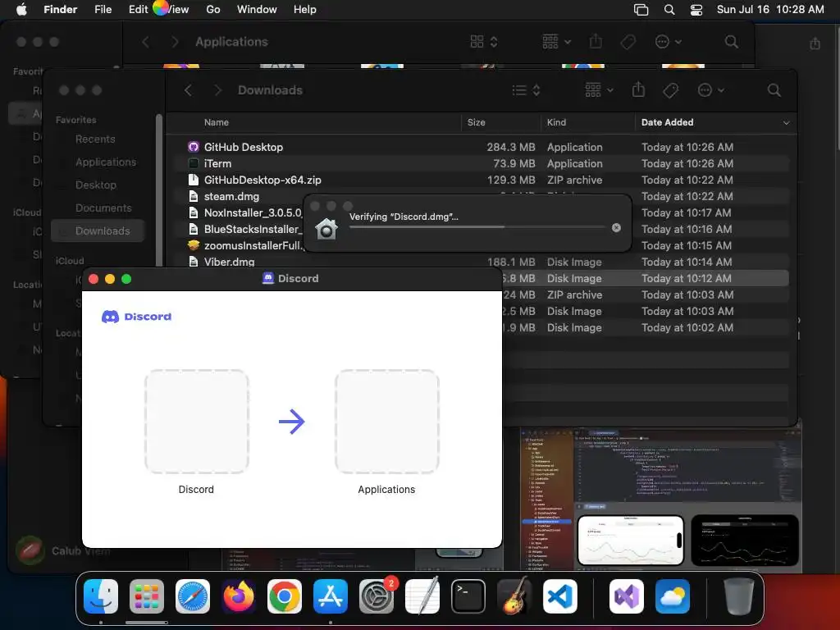Open the Finder menu
840x630 pixels.
61,9
